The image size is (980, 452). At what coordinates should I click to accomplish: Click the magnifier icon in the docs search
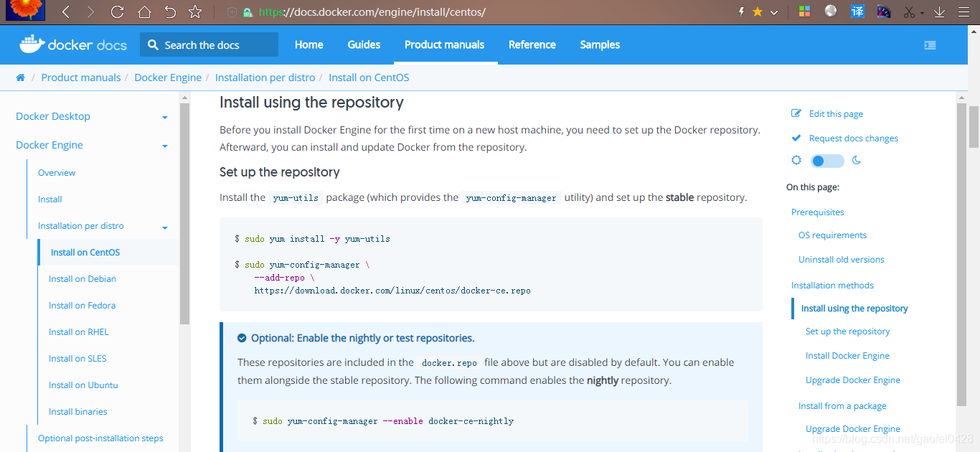153,44
